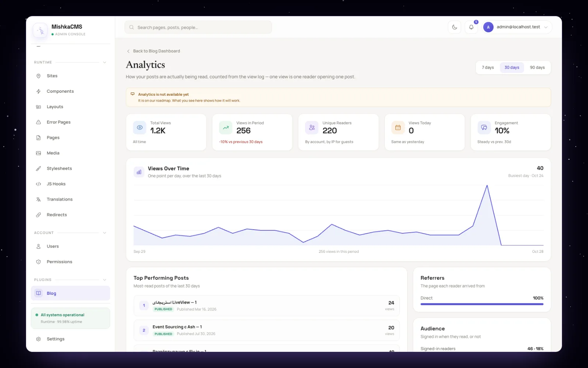This screenshot has width=588, height=368.
Task: Click the MishkaCMS logo icon
Action: pyautogui.click(x=40, y=30)
